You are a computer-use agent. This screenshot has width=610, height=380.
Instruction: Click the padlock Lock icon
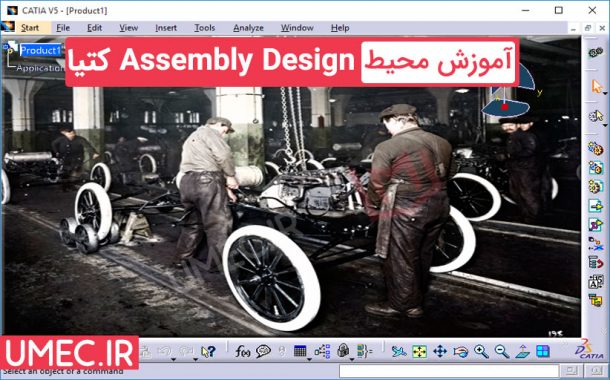(343, 351)
